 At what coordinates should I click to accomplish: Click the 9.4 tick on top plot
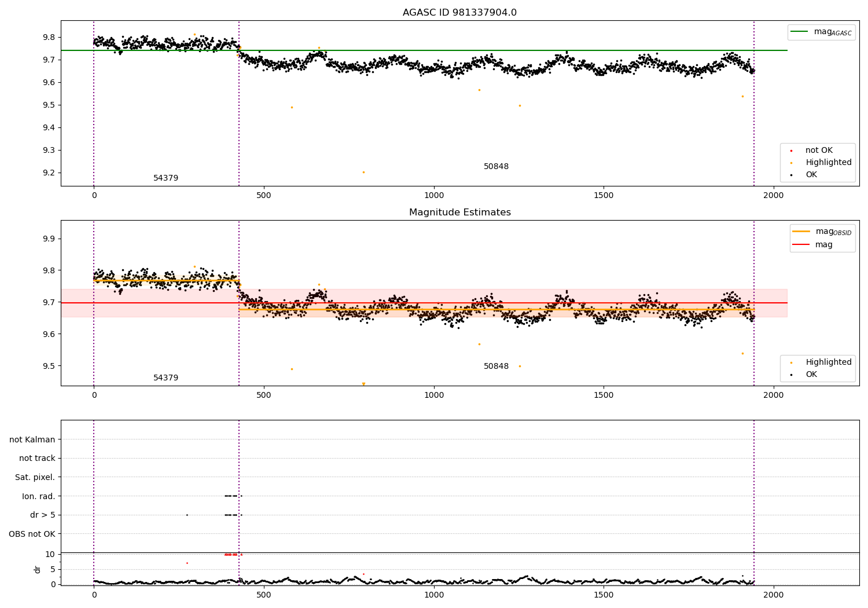[47, 127]
